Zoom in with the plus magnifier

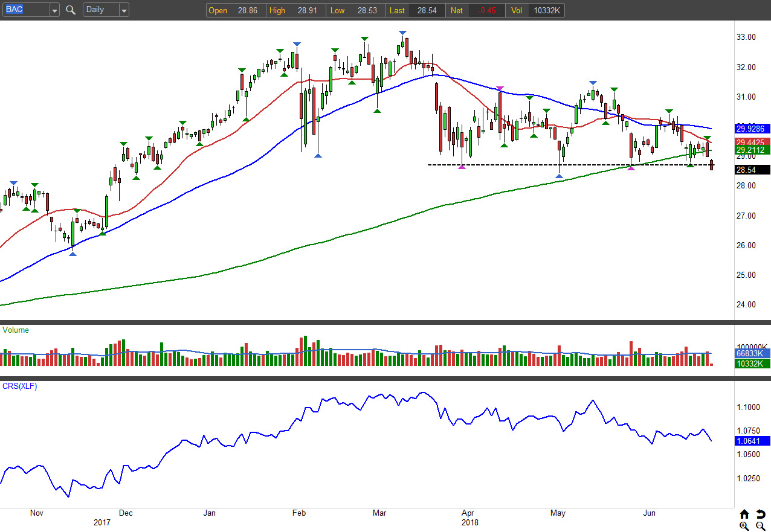pos(744,527)
